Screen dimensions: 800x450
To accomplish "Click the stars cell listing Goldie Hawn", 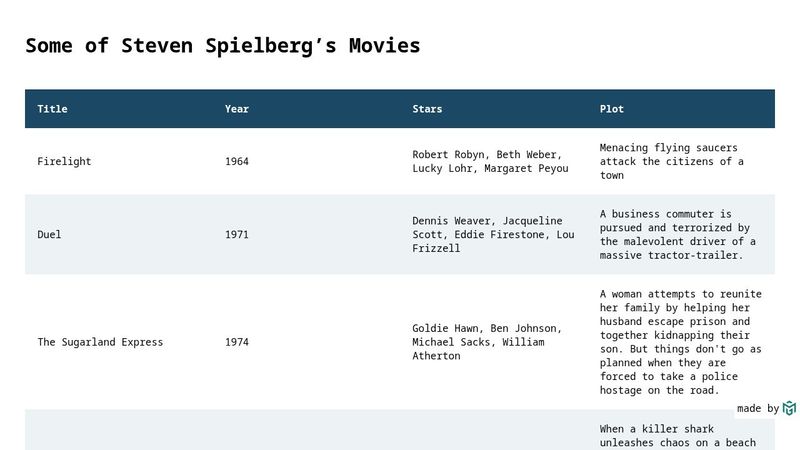I will click(x=494, y=342).
